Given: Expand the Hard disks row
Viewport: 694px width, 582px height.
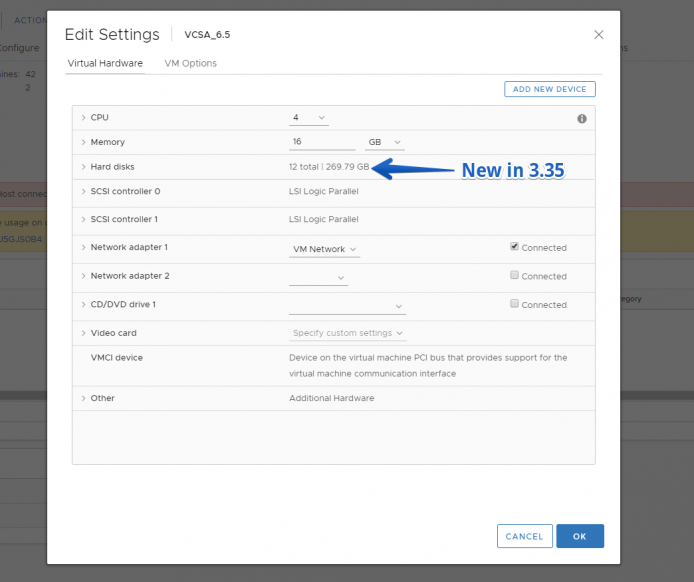Looking at the screenshot, I should [x=83, y=167].
